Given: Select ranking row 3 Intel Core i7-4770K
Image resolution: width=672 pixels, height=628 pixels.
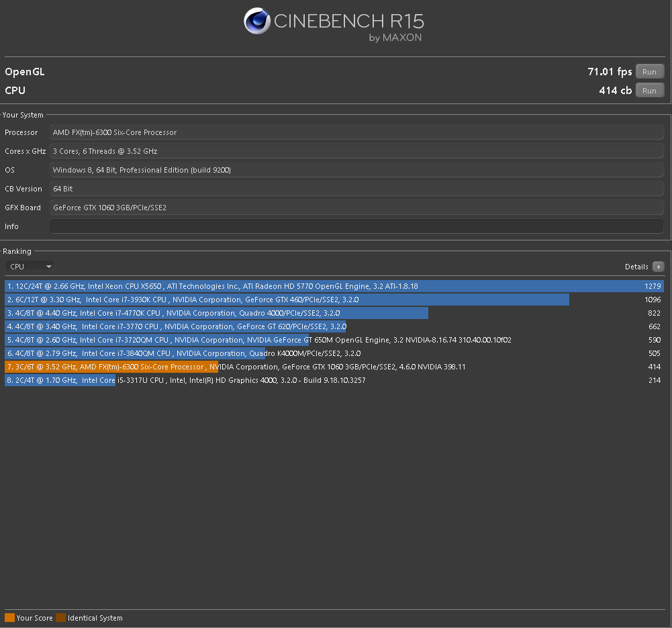Looking at the screenshot, I should [334, 313].
